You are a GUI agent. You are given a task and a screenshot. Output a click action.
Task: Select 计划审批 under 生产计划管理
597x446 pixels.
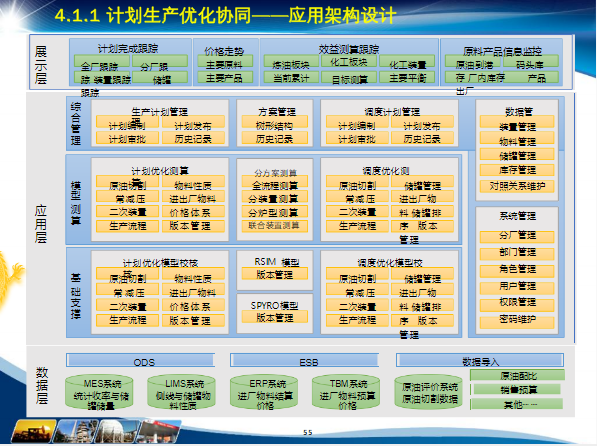pyautogui.click(x=128, y=138)
